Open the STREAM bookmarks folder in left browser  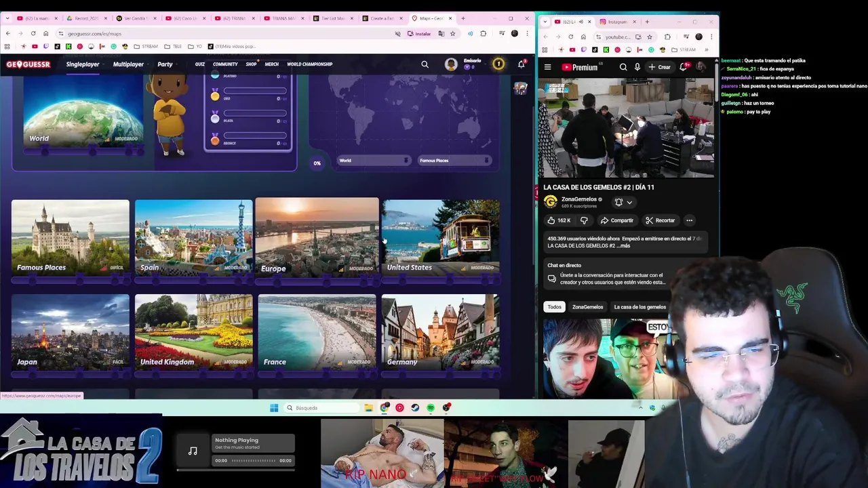tap(146, 46)
